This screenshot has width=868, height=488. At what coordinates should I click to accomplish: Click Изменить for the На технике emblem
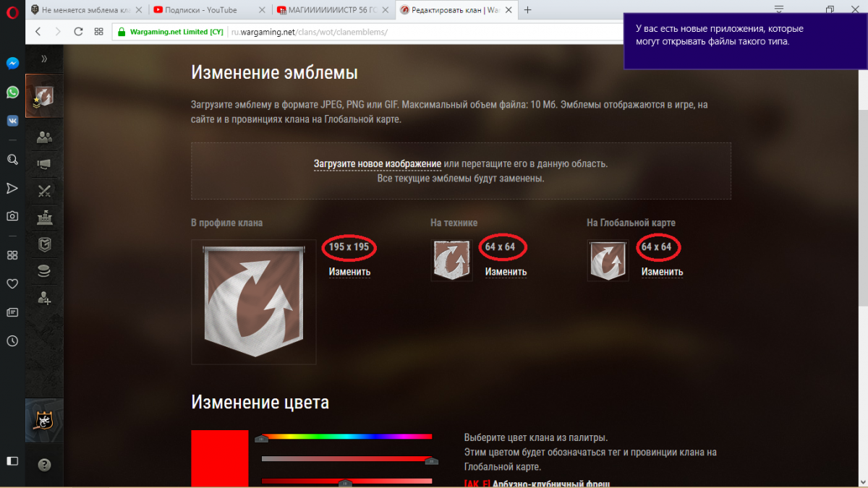(x=506, y=272)
